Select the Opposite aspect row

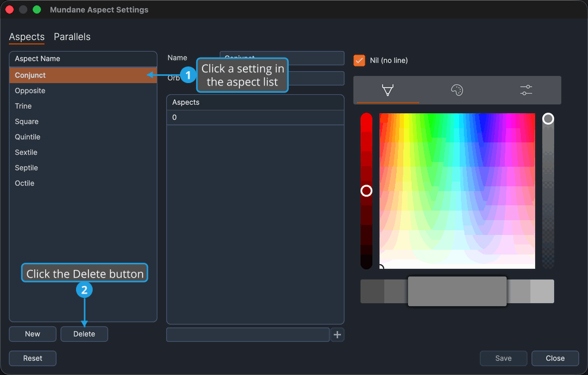(x=83, y=91)
